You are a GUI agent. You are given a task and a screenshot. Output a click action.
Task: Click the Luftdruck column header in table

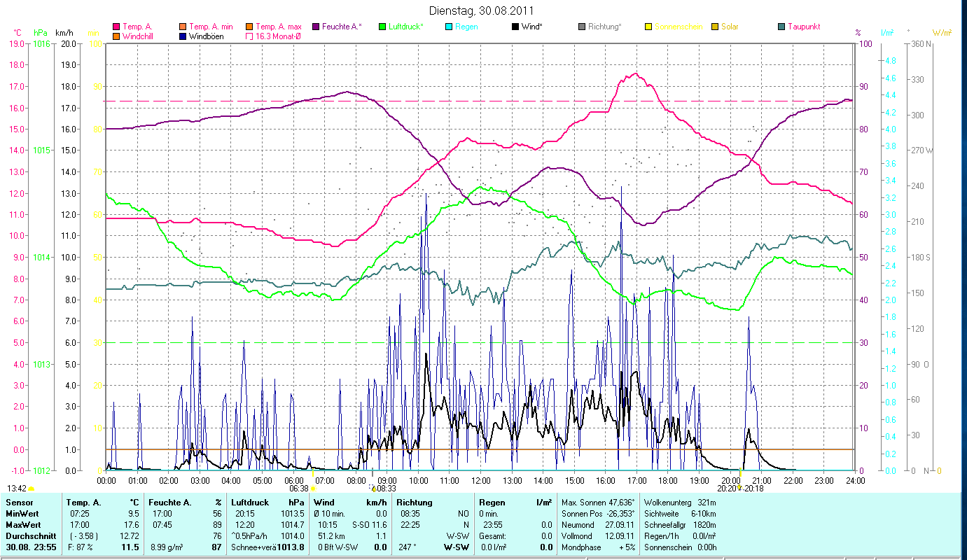tap(250, 502)
